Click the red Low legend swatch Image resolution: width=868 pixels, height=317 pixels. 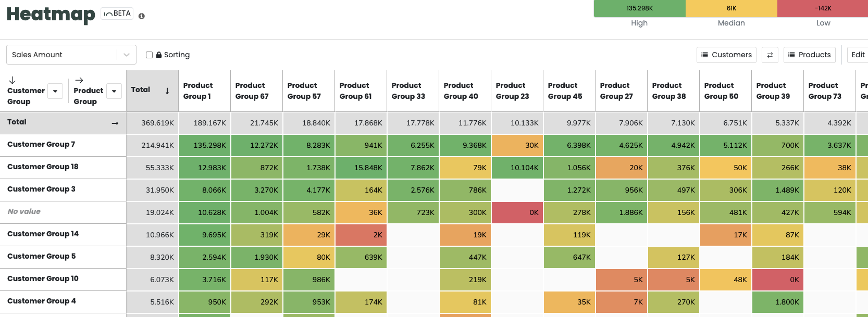pyautogui.click(x=823, y=8)
